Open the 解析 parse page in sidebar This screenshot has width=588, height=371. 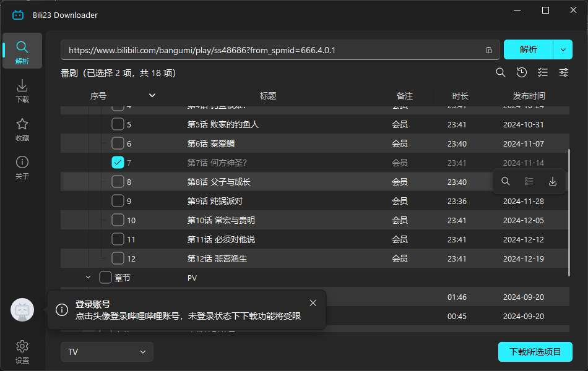22,51
